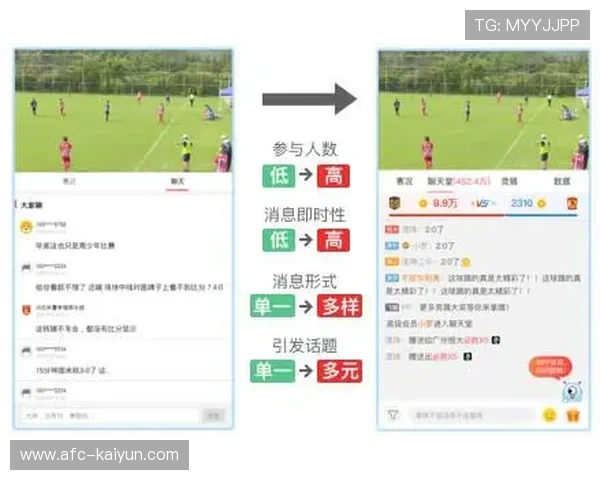Tap the orange tag on third 2:07 row

(x=392, y=262)
